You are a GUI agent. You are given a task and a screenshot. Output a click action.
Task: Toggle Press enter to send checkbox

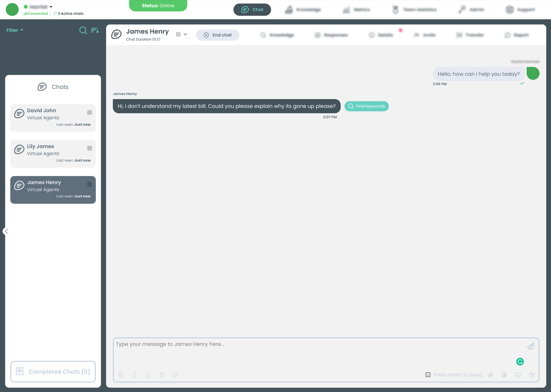(428, 375)
